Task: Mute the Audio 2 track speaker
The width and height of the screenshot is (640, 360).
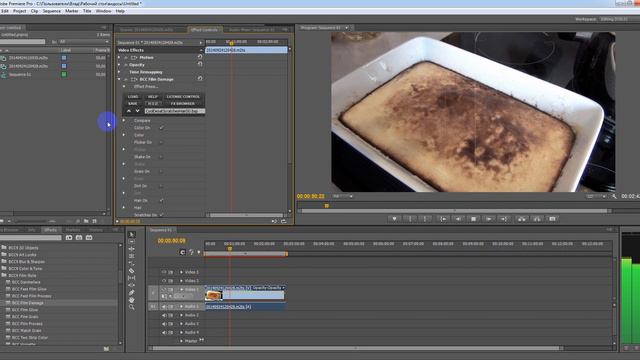Action: point(164,315)
